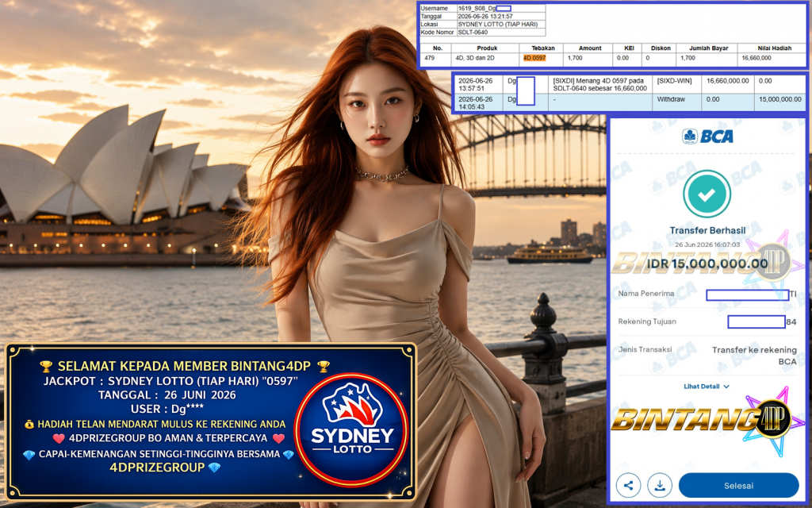Click the Nama Penerima label

(x=645, y=294)
